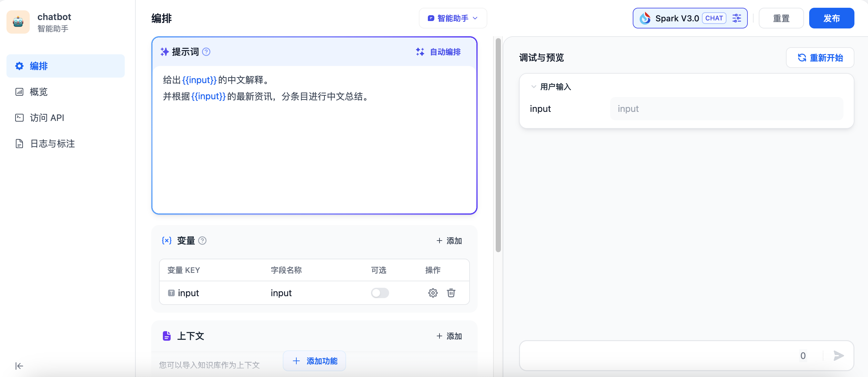The width and height of the screenshot is (868, 377).
Task: Go to 概览 in the sidebar
Action: click(x=39, y=92)
